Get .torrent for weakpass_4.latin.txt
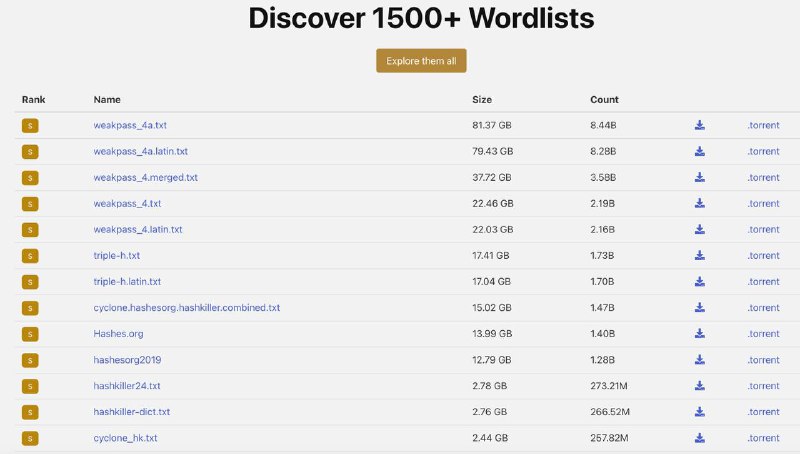 pos(763,229)
